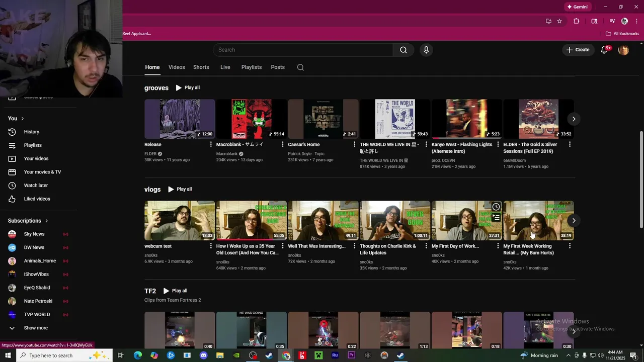
Task: Open Microsoft Edge from the taskbar
Action: click(x=138, y=355)
